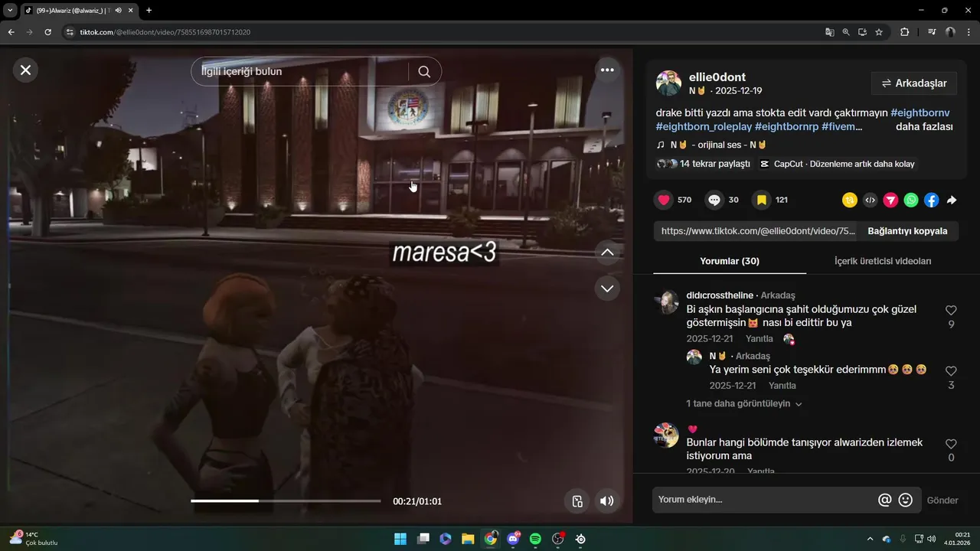Bookmark the video with the favorites icon
This screenshot has height=551, width=980.
tap(761, 200)
